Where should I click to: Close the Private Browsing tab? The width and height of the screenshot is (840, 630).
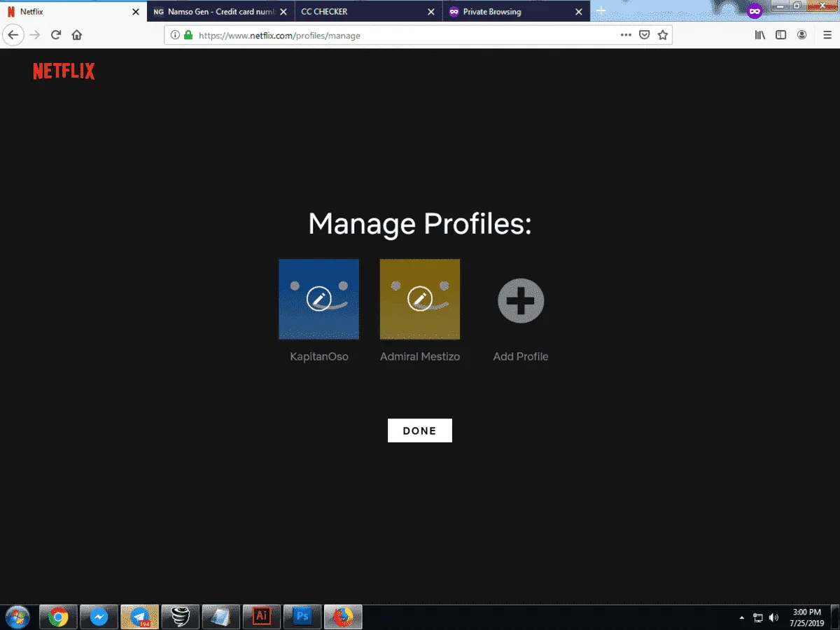[578, 12]
